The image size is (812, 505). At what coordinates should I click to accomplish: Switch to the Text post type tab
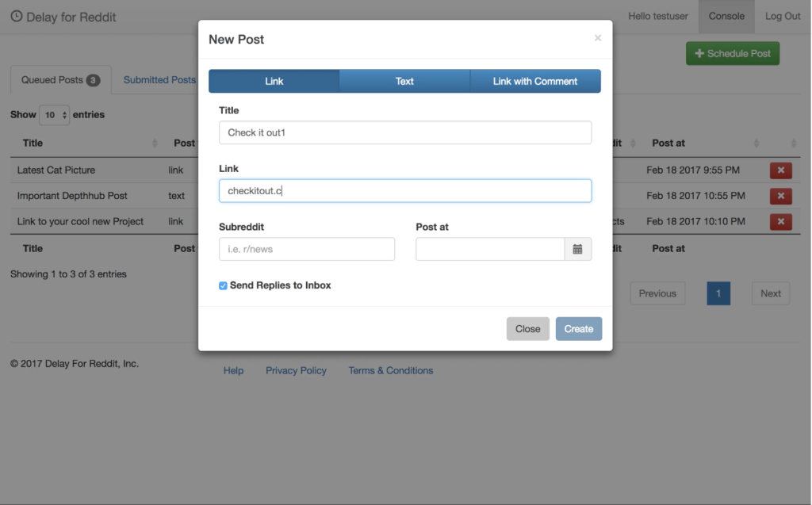click(x=404, y=82)
